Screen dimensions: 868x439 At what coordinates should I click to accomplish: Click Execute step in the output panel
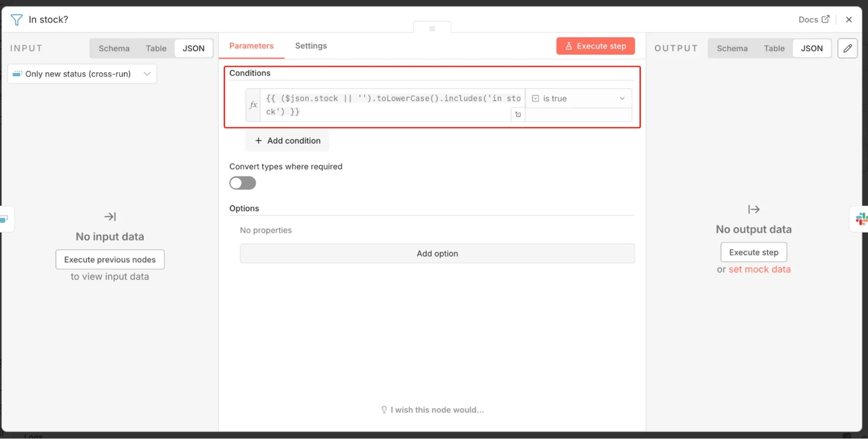click(x=754, y=252)
